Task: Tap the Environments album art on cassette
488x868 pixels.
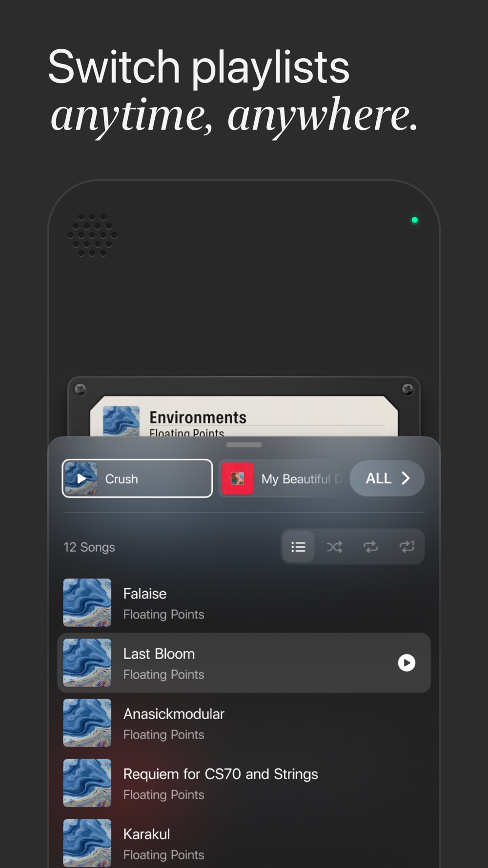Action: tap(122, 421)
